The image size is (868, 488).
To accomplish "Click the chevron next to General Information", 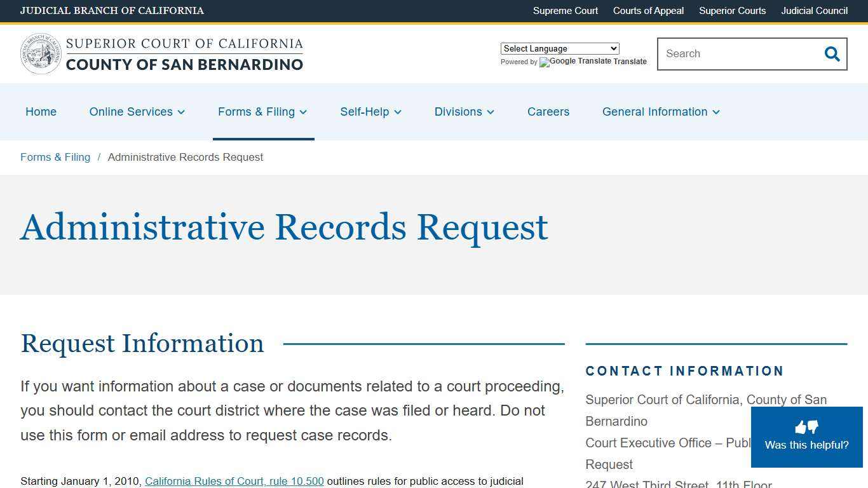I will pos(716,112).
